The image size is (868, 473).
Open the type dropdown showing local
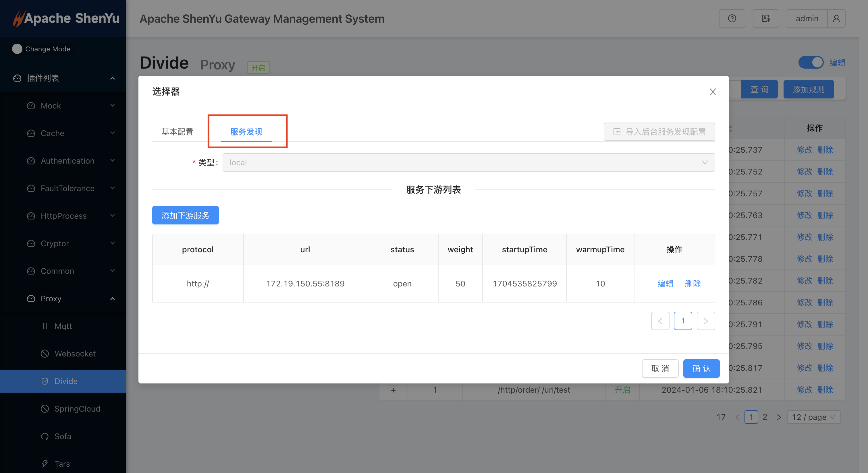(x=468, y=163)
